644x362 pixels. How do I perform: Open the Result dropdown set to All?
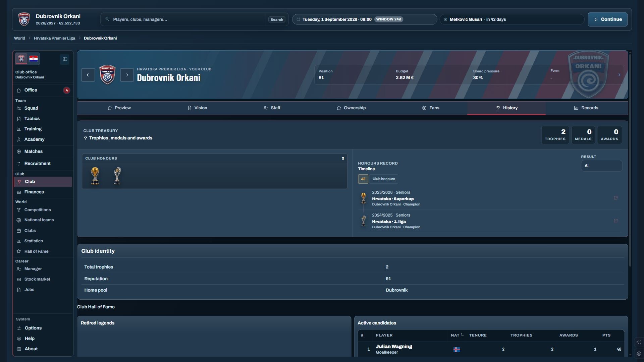(601, 166)
